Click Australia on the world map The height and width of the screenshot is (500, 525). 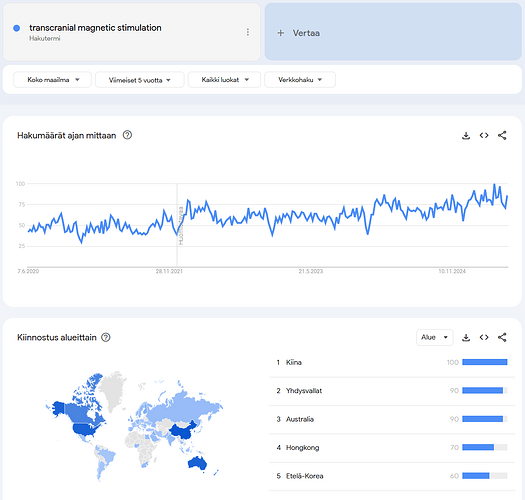[197, 463]
